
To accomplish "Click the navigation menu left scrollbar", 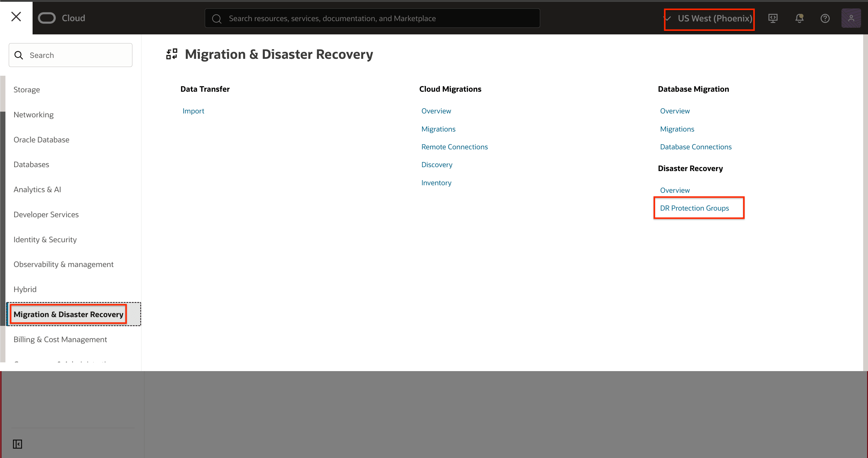I will 3,219.
